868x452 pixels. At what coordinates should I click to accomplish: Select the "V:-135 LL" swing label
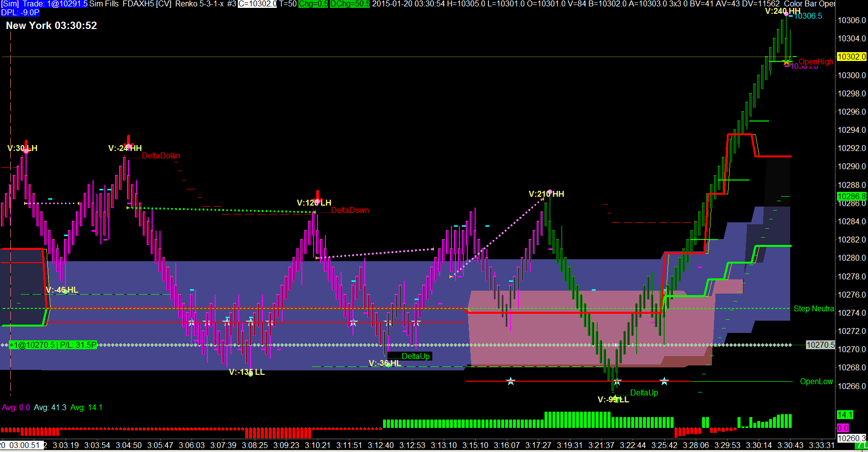pos(247,372)
